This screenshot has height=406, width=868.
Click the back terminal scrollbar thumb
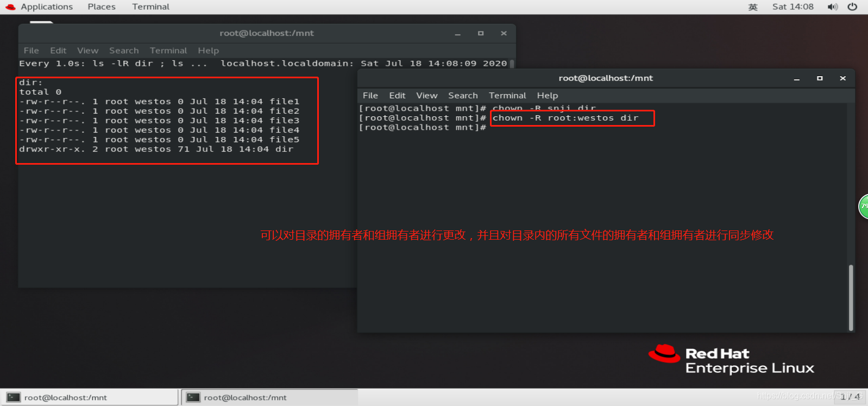click(x=512, y=64)
